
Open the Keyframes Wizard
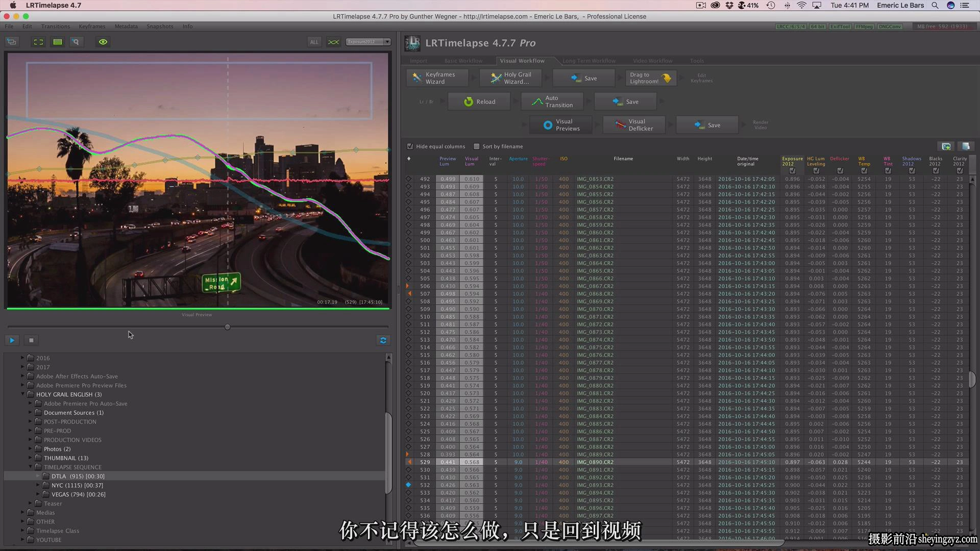438,78
